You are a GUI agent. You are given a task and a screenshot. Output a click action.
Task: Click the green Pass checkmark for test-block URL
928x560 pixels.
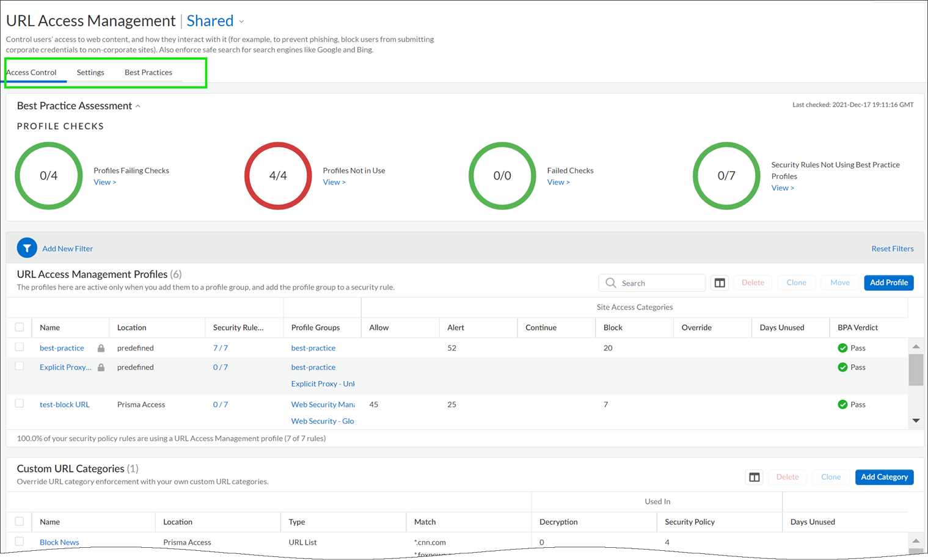[x=842, y=404]
